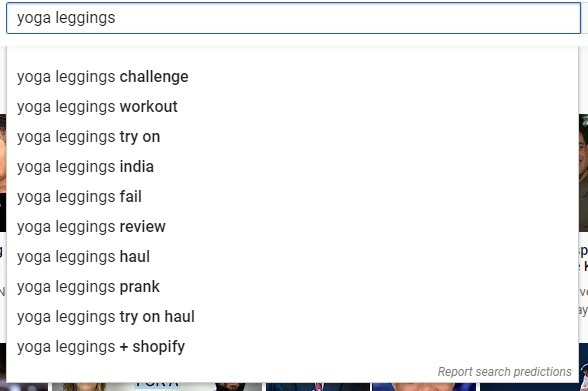Select 'yoga leggings india' prediction
This screenshot has width=588, height=391.
(x=292, y=167)
